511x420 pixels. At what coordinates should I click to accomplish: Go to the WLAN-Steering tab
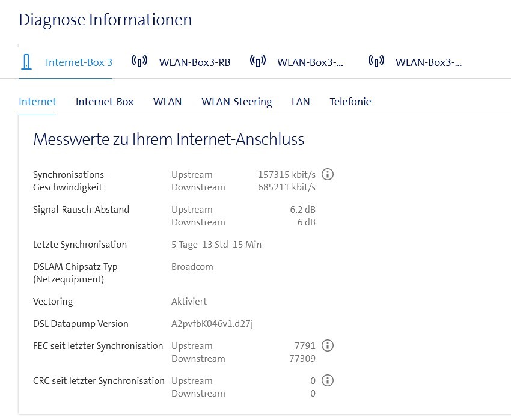click(236, 102)
